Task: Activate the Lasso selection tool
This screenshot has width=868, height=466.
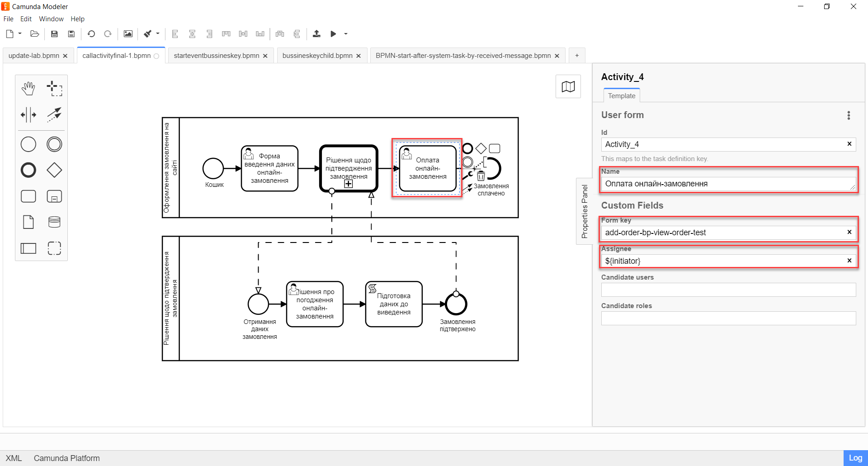Action: coord(54,89)
